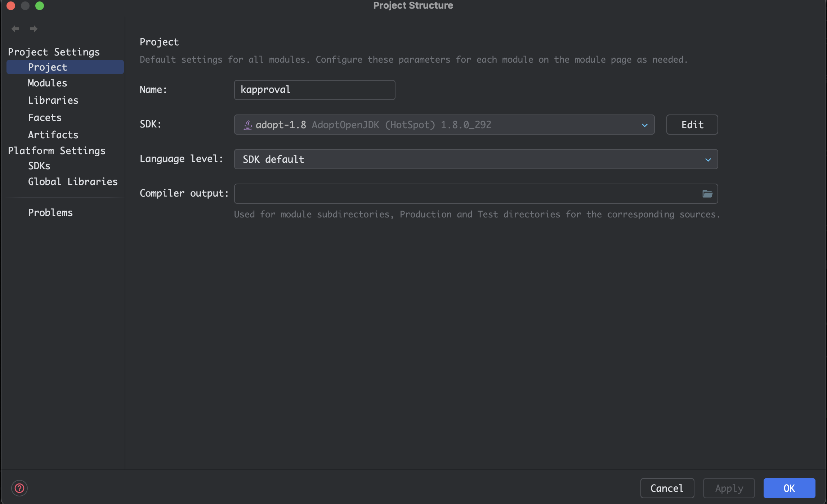
Task: Browse compiler output folder icon
Action: (x=707, y=194)
